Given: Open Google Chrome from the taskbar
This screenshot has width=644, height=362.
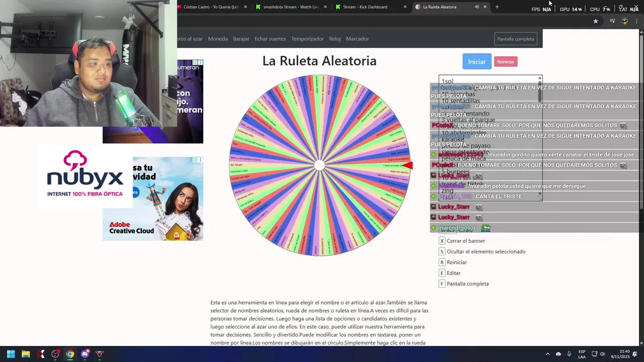Looking at the screenshot, I should coord(70,354).
